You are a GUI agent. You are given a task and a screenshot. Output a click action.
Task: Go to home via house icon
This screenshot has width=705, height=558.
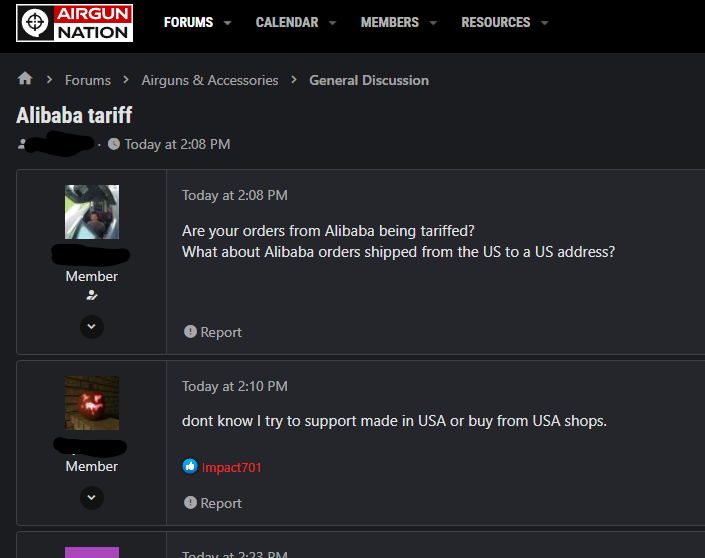coord(25,79)
